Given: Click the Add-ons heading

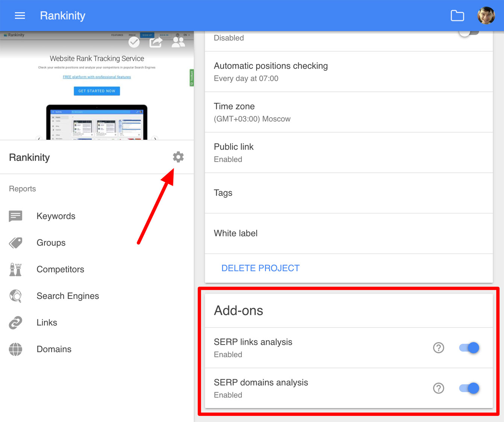Looking at the screenshot, I should click(x=238, y=311).
